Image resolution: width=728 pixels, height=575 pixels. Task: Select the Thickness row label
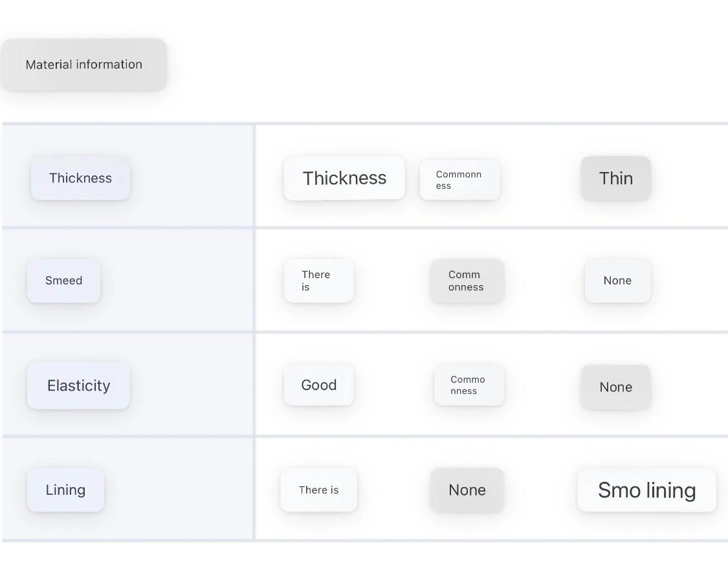[80, 178]
